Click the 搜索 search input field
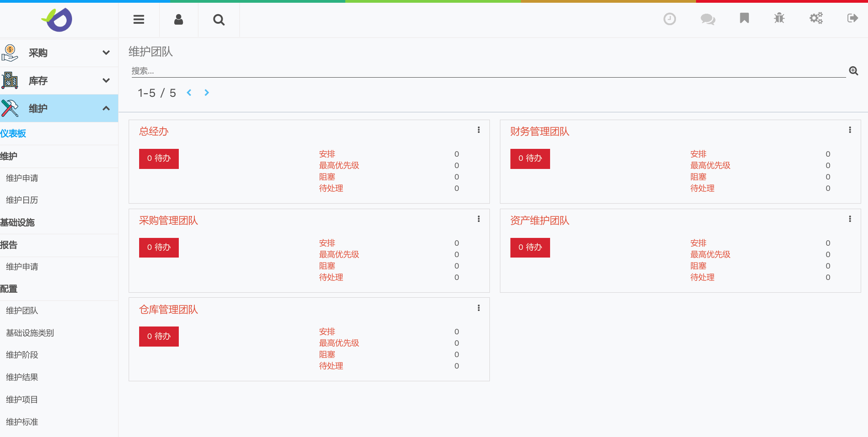 488,71
